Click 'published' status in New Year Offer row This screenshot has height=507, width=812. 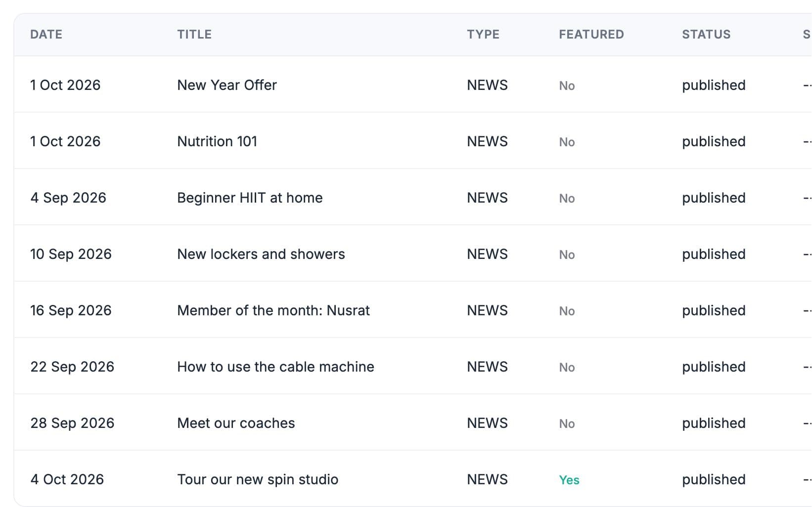714,85
